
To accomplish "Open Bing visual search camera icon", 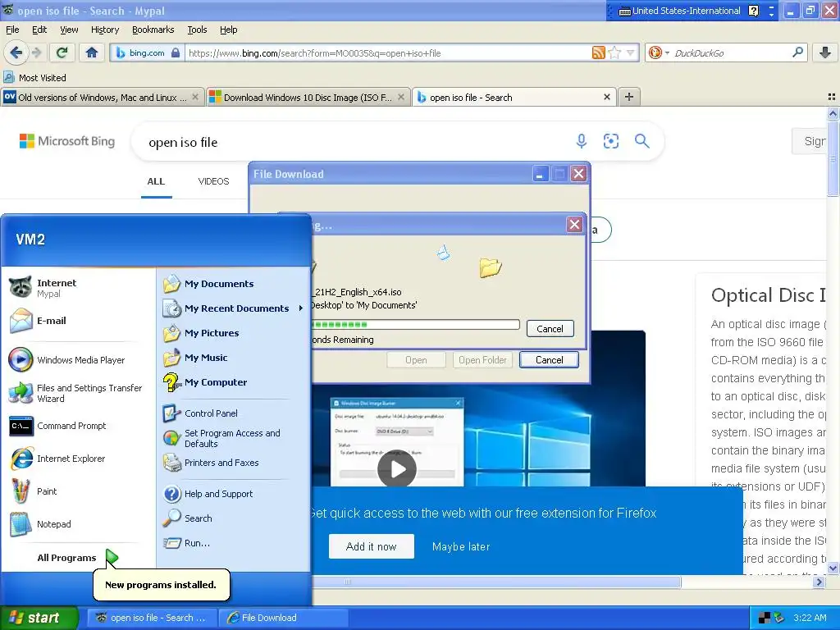I will click(610, 141).
